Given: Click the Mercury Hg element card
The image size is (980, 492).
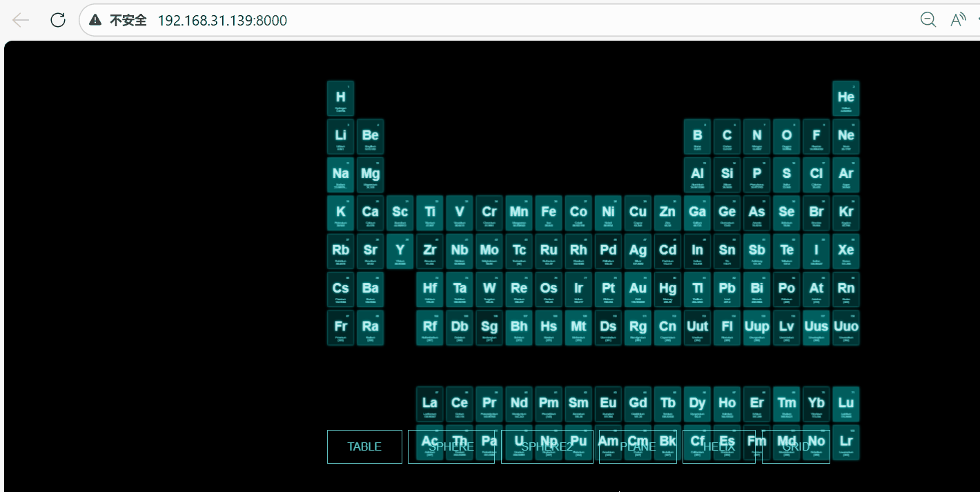Looking at the screenshot, I should (x=668, y=290).
